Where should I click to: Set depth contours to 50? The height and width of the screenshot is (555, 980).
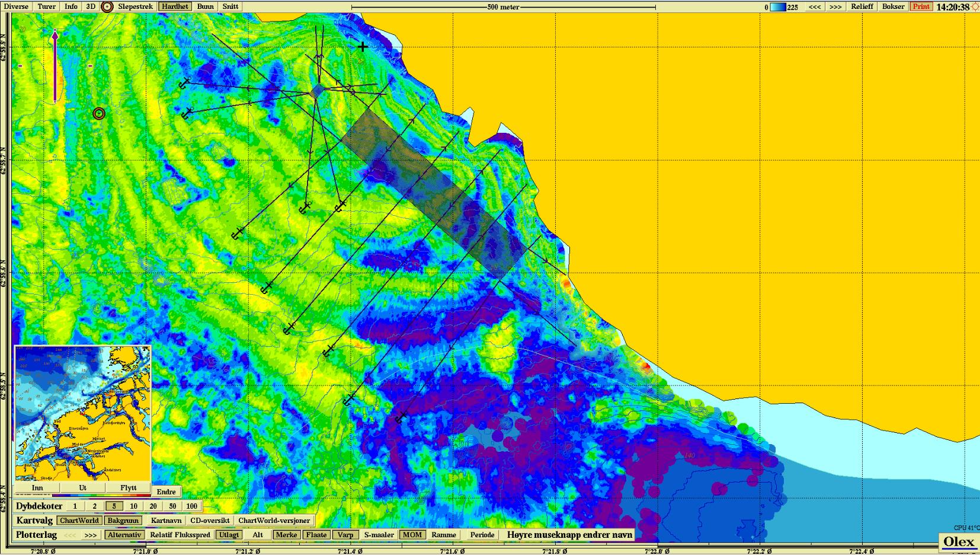172,506
